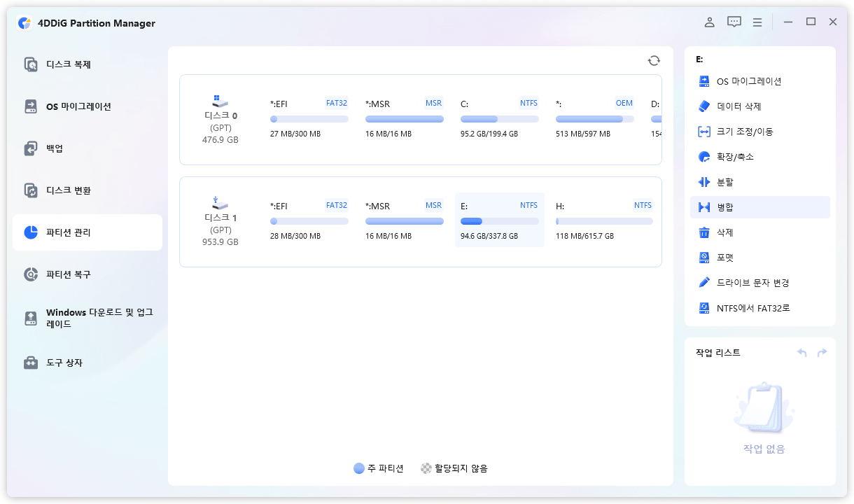Click 드라이브 문자 변경 option

pos(752,283)
